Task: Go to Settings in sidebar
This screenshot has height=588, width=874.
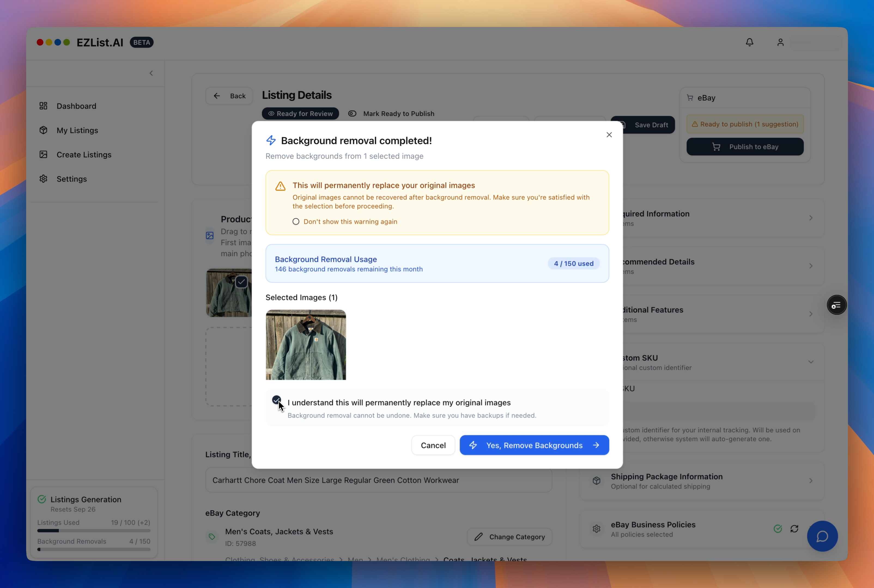Action: click(x=71, y=179)
